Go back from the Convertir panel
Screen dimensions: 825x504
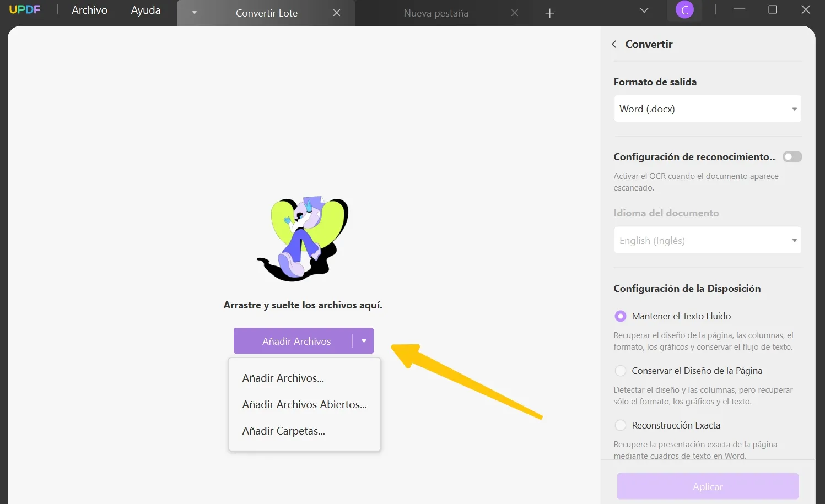click(614, 44)
